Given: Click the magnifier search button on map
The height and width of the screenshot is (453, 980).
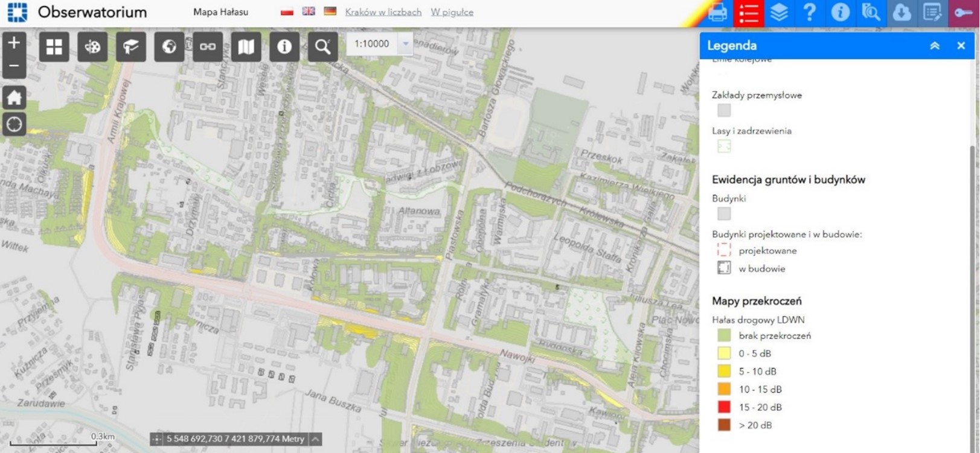Looking at the screenshot, I should (x=322, y=46).
